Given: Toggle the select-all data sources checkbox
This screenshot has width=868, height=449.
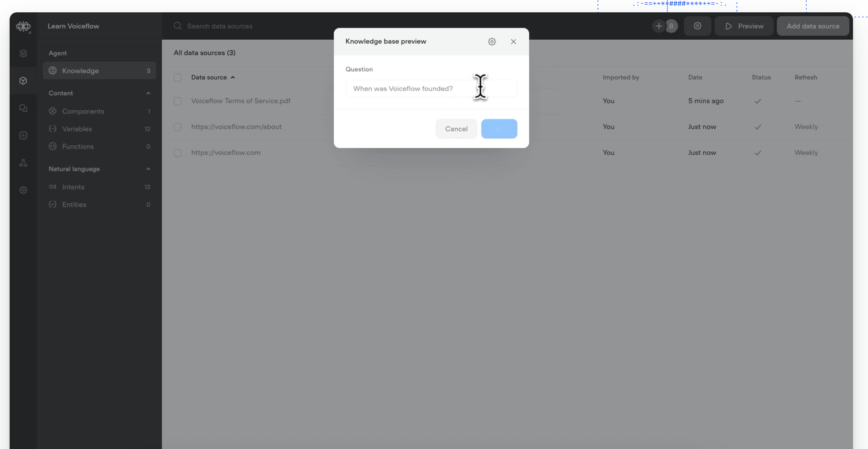Looking at the screenshot, I should click(x=177, y=78).
